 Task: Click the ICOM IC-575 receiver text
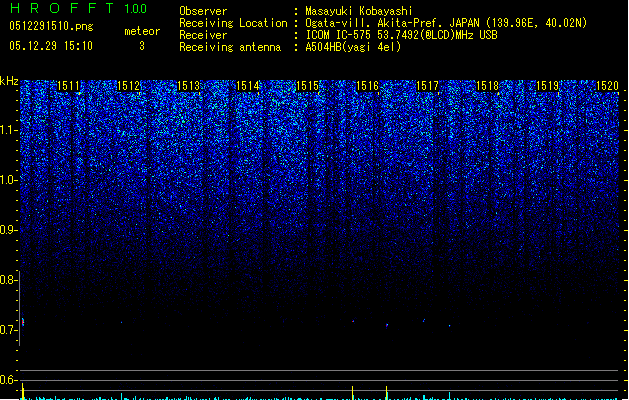click(x=401, y=35)
